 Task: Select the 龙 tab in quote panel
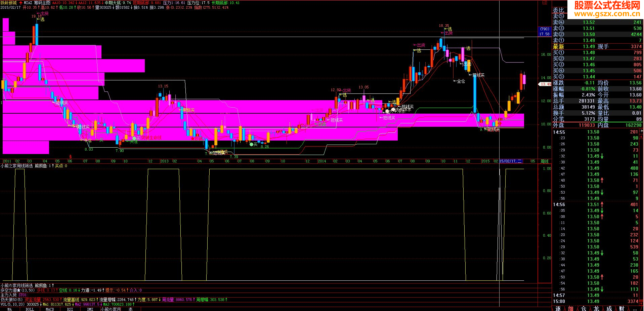coord(596,308)
